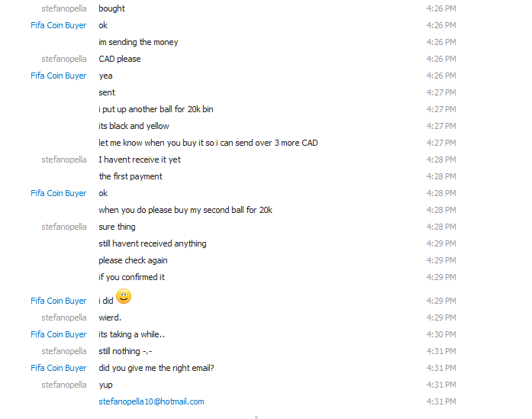Screen dimensions: 532x419
Task: Click 'did you give me the right email?' message
Action: click(x=156, y=368)
